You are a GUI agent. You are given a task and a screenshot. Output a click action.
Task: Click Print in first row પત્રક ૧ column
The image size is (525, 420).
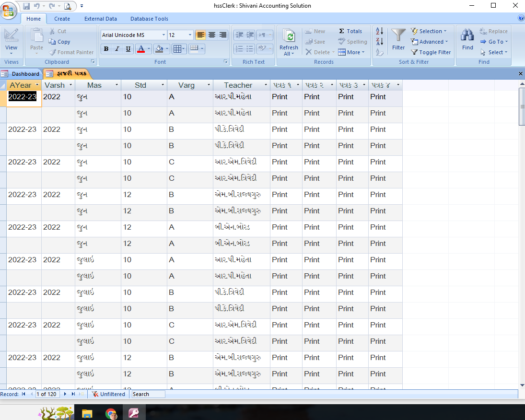pos(280,97)
